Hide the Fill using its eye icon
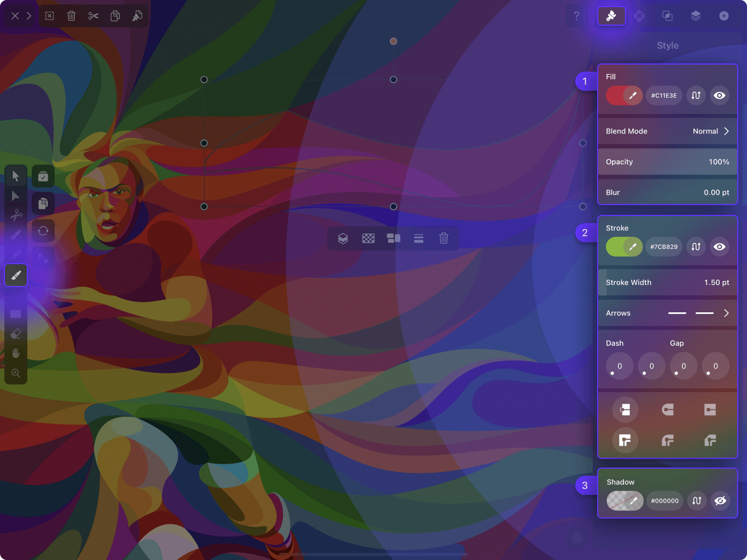Screen dimensions: 747x560 (720, 96)
